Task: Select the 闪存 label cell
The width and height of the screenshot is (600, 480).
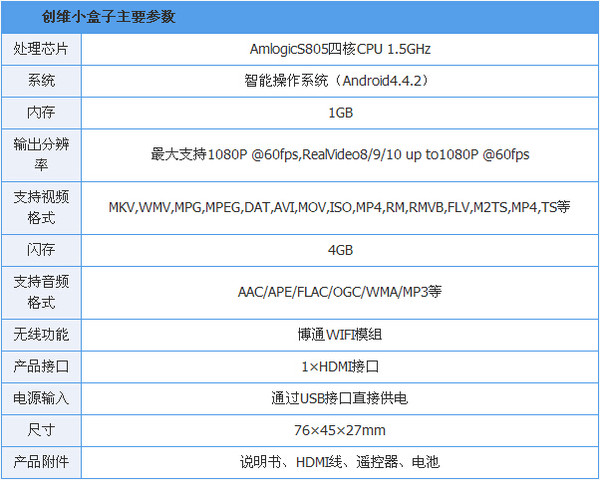Action: (x=41, y=250)
